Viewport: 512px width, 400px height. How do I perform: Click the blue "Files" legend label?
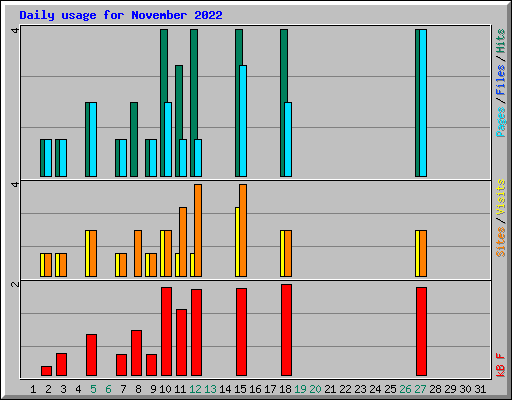(x=500, y=80)
